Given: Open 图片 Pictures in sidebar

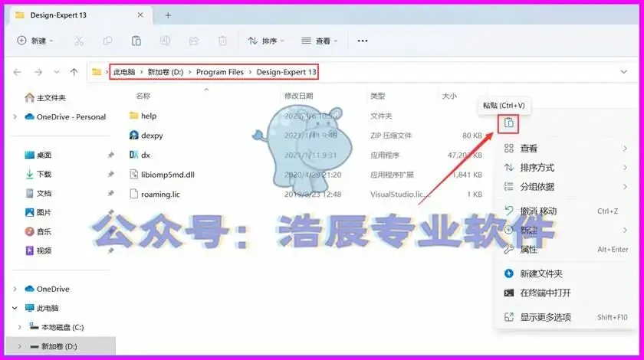Looking at the screenshot, I should pyautogui.click(x=38, y=213).
